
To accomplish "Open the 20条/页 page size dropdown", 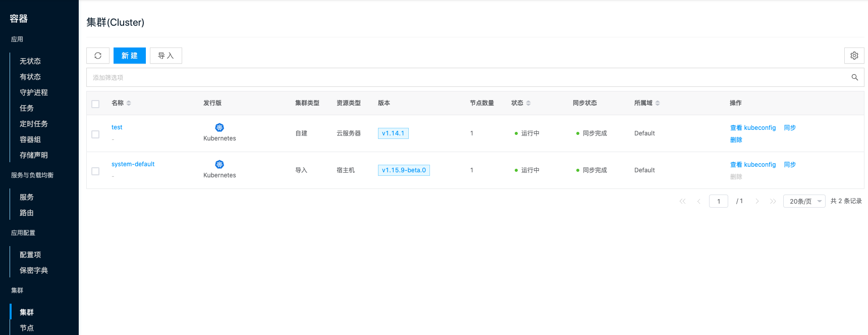I will point(804,201).
